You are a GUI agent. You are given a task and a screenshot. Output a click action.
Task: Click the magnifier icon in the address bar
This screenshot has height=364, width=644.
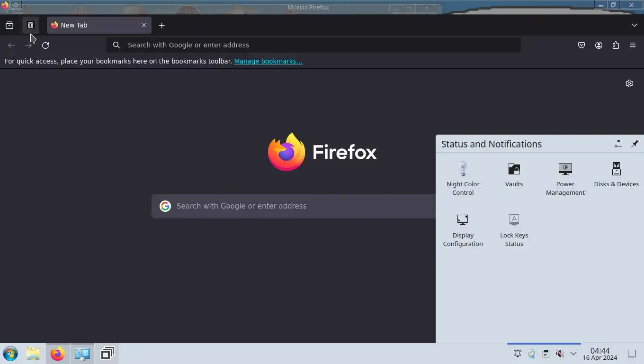pyautogui.click(x=116, y=45)
